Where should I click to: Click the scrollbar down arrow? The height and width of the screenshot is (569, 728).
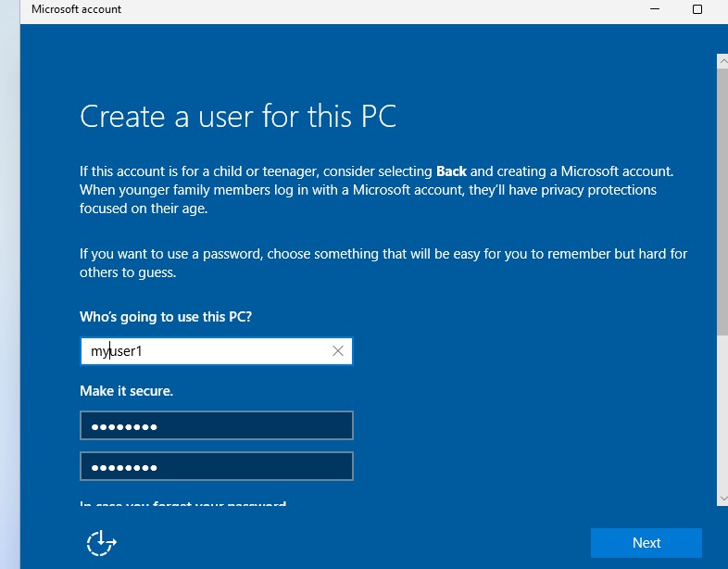point(722,499)
